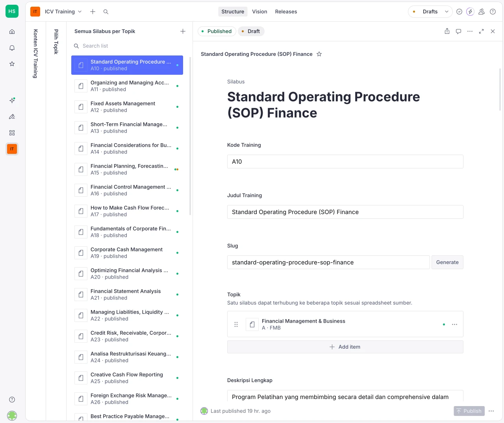Switch to the Draft version toggle

point(251,31)
